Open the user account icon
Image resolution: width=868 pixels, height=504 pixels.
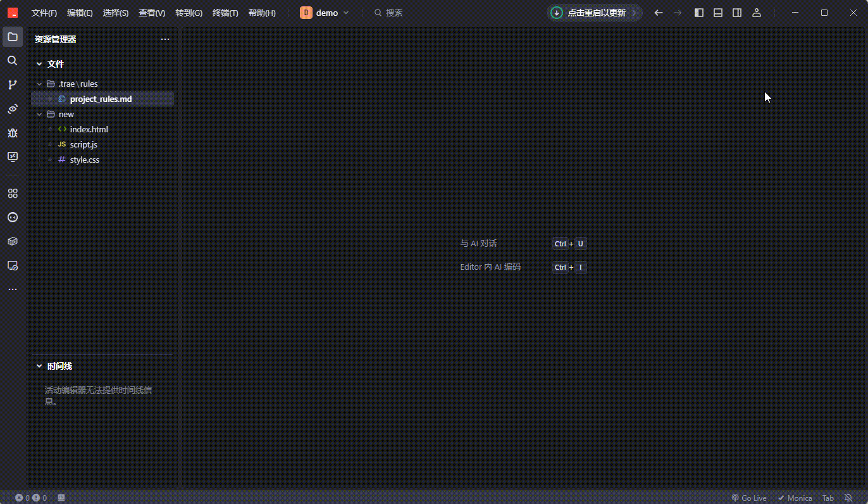[x=756, y=13]
